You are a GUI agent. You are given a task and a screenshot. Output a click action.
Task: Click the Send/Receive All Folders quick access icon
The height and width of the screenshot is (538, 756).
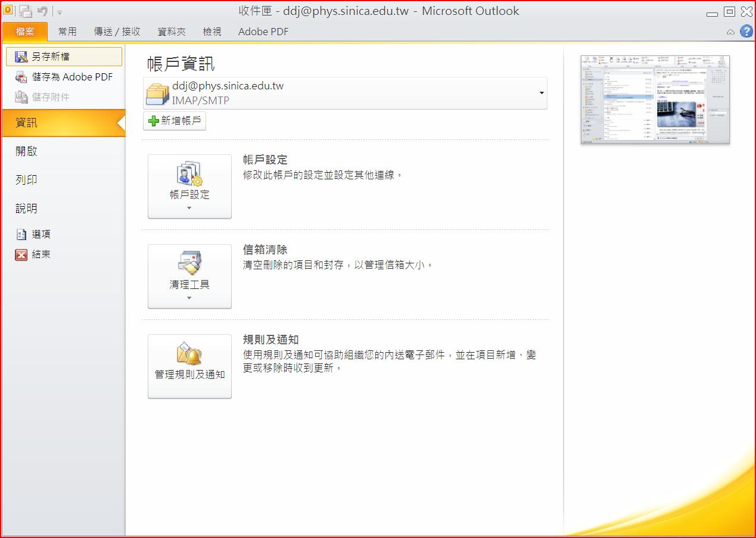point(26,11)
